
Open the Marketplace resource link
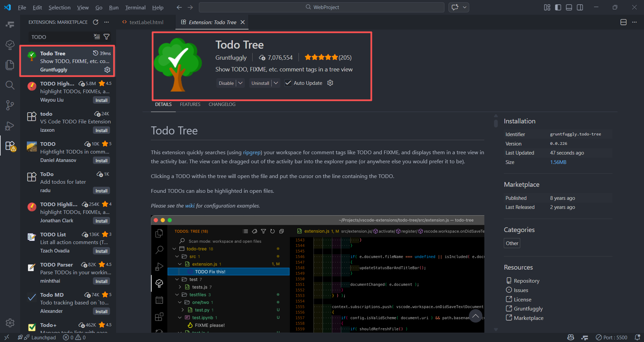[529, 318]
